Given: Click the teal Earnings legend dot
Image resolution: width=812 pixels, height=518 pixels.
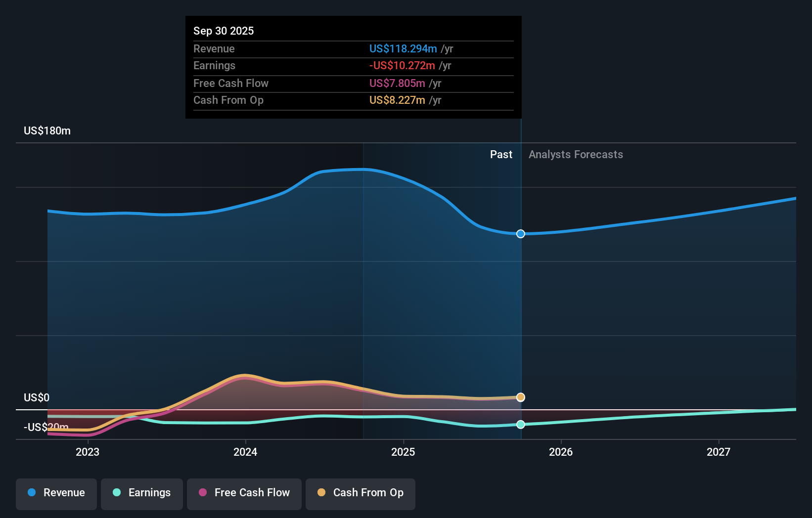Looking at the screenshot, I should pyautogui.click(x=116, y=493).
